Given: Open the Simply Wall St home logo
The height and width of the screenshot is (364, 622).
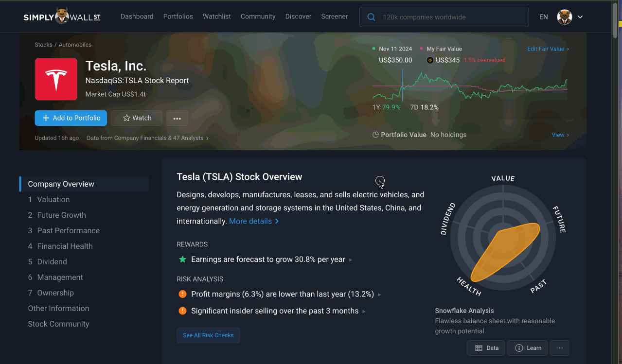Looking at the screenshot, I should (62, 17).
